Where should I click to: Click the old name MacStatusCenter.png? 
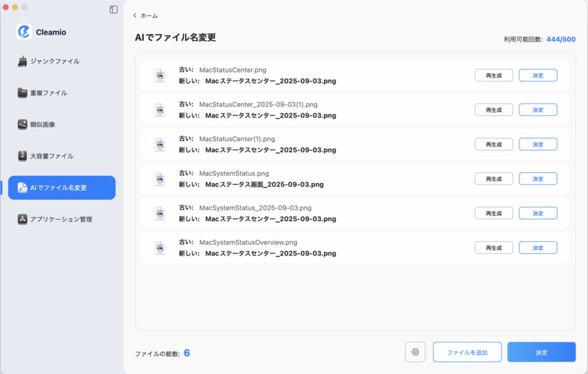pyautogui.click(x=233, y=70)
